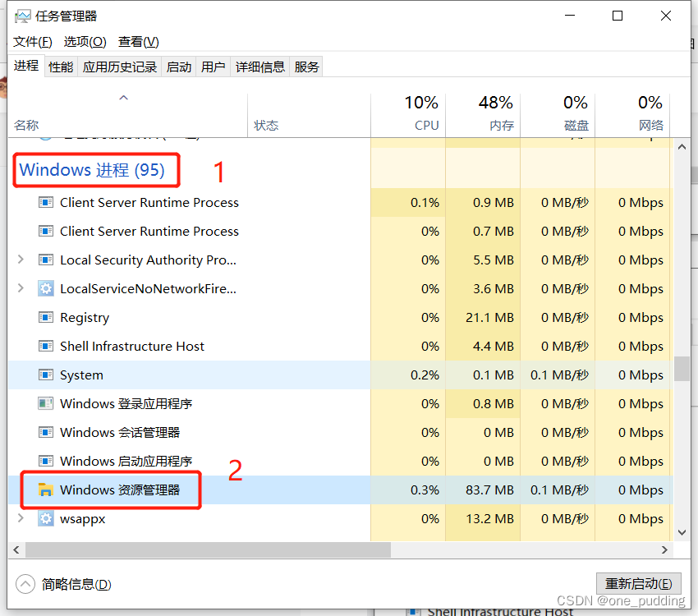This screenshot has height=616, width=698.
Task: Click the 简略信息 collapse arrow icon
Action: pyautogui.click(x=25, y=584)
